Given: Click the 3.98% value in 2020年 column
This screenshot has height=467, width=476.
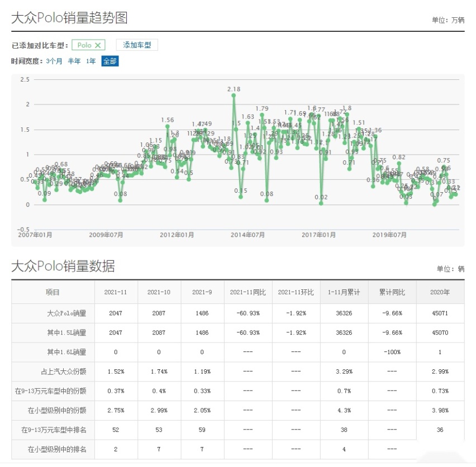Looking at the screenshot, I should click(x=440, y=410).
